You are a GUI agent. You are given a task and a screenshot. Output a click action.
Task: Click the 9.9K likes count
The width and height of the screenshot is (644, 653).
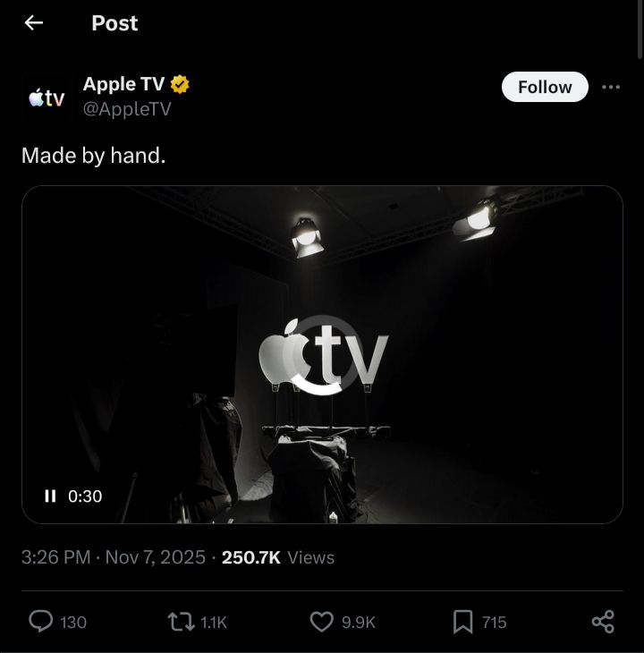[x=359, y=623]
